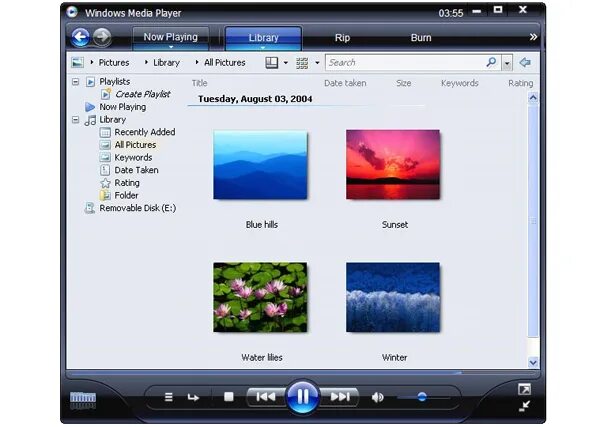Select Playlists in the navigation tree

(x=114, y=81)
